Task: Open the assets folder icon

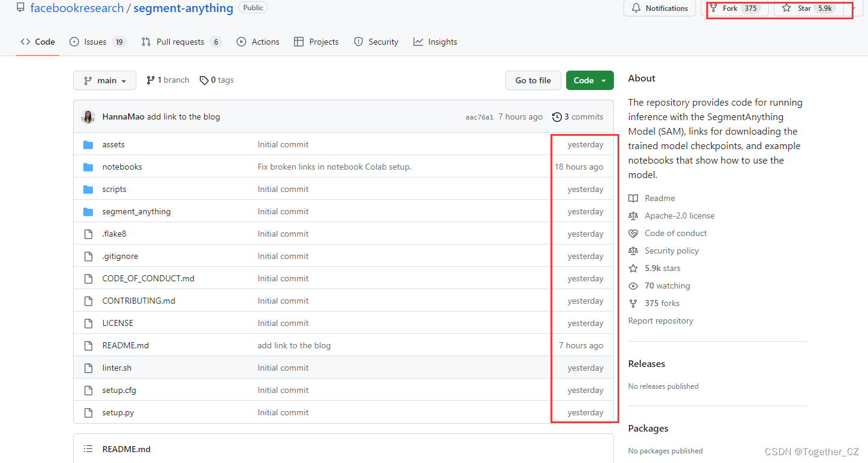Action: (x=88, y=145)
